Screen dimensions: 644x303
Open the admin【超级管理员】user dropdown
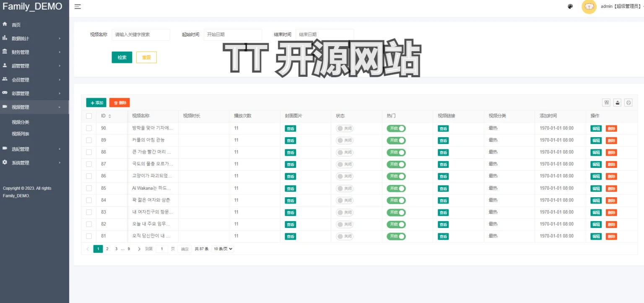[x=622, y=7]
